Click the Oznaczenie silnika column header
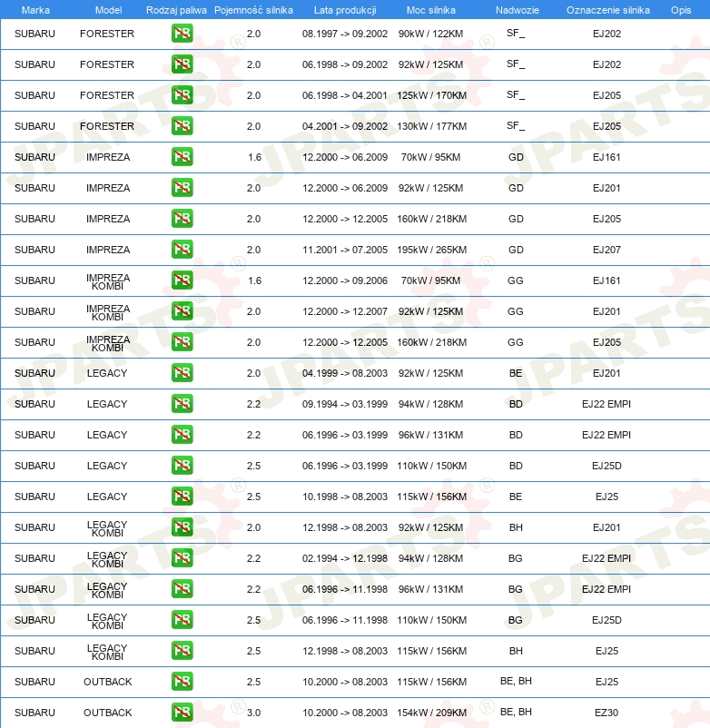The image size is (710, 728). coord(607,10)
